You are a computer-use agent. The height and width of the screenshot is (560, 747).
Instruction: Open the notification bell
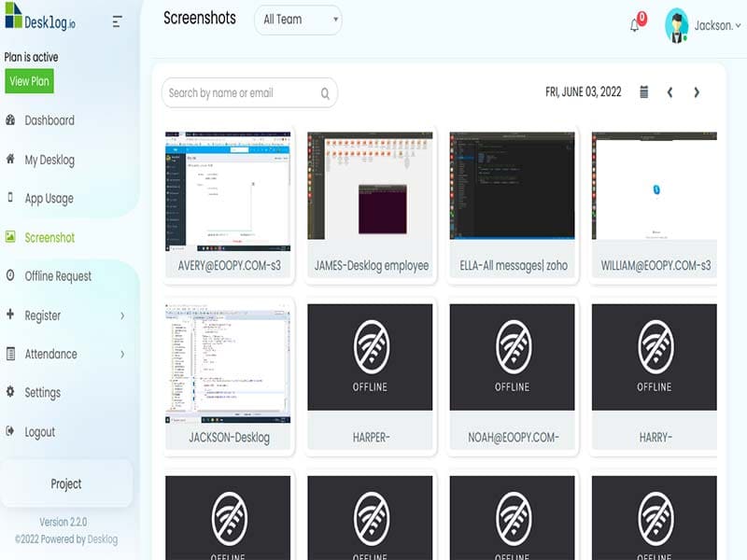click(634, 25)
